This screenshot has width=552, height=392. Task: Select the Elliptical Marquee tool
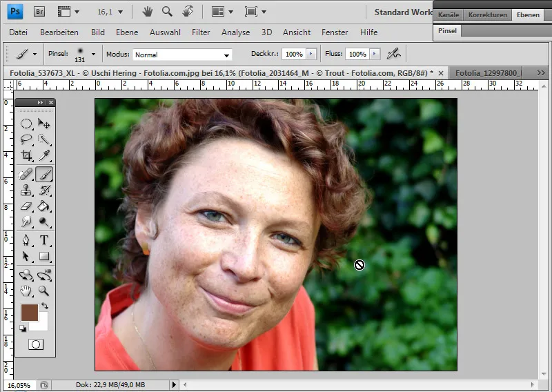(x=26, y=124)
